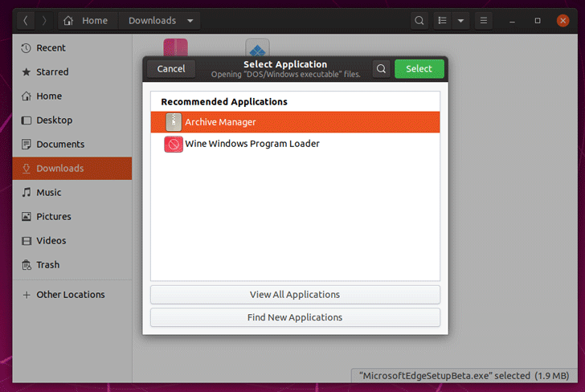Open Other Locations in the sidebar
The image size is (585, 392).
tap(72, 295)
